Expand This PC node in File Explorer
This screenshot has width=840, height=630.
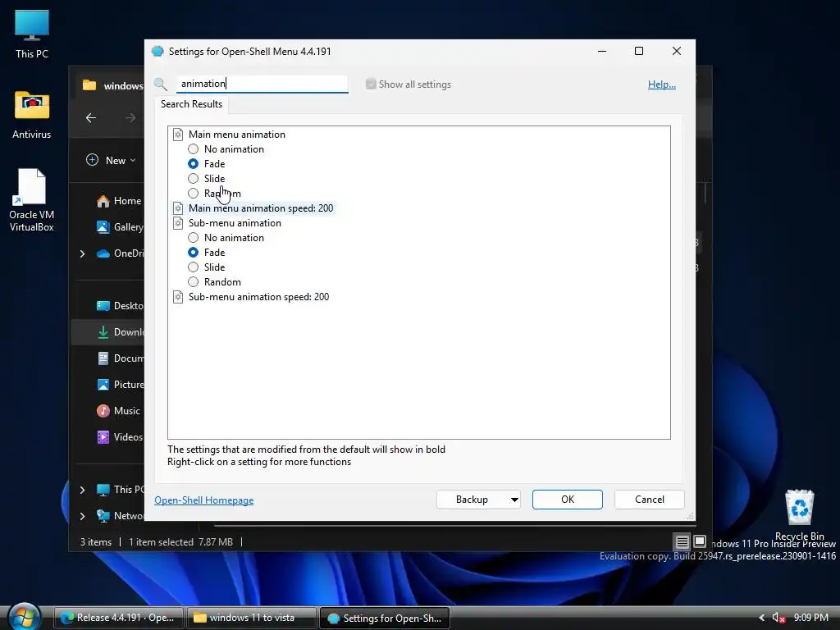pos(83,490)
